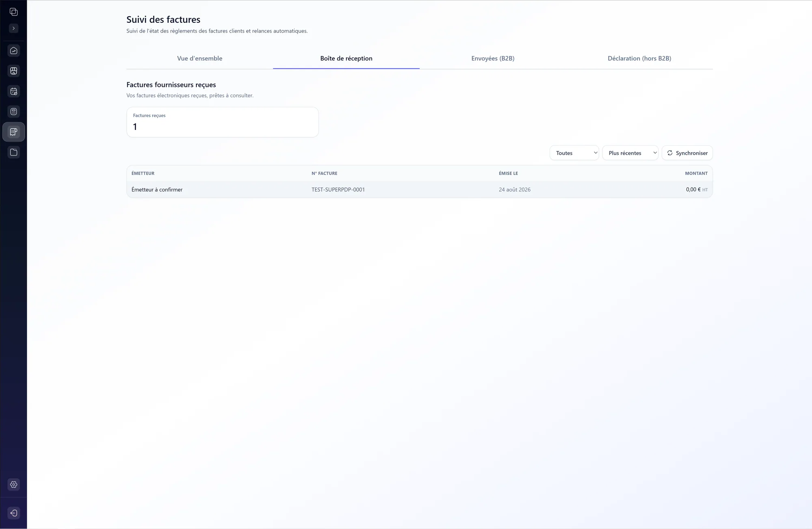Click invoice number TEST-SUPERPDP-0001
This screenshot has width=812, height=529.
pyautogui.click(x=338, y=190)
